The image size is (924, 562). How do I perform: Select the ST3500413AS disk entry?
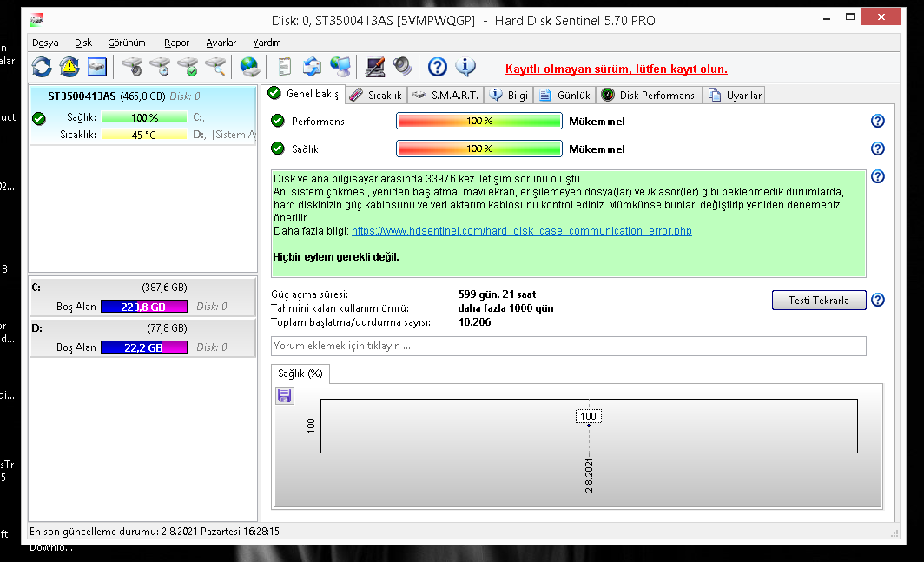pos(143,115)
